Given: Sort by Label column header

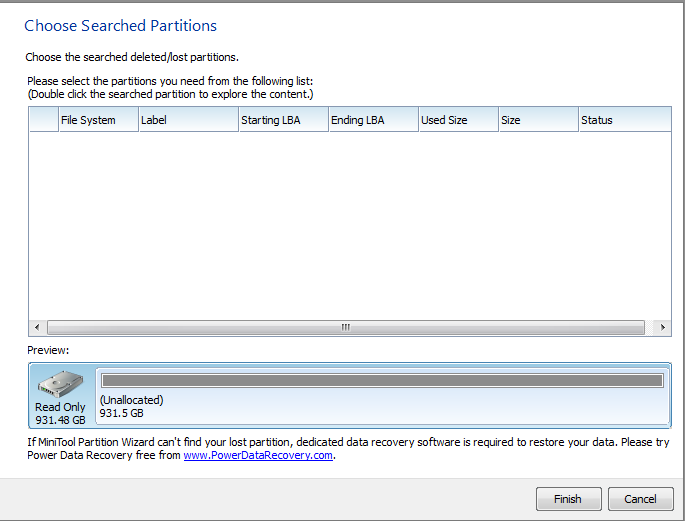Looking at the screenshot, I should (189, 120).
